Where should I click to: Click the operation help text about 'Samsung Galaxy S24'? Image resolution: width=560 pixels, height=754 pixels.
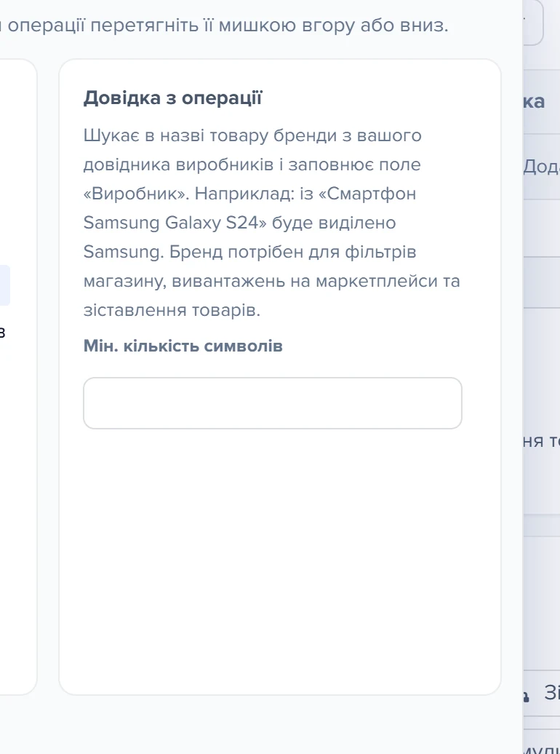[x=271, y=223]
